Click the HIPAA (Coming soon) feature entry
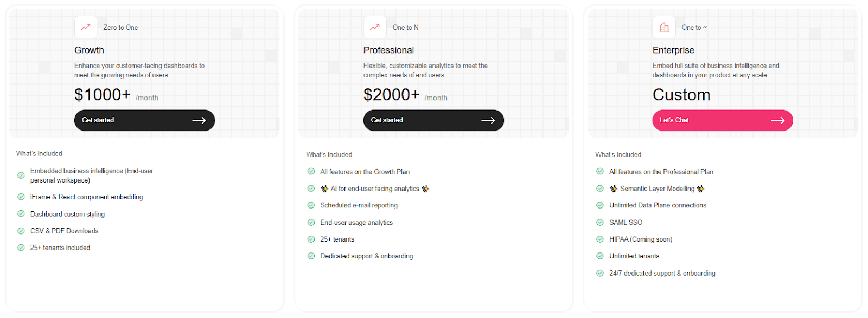Image resolution: width=868 pixels, height=318 pixels. (641, 239)
